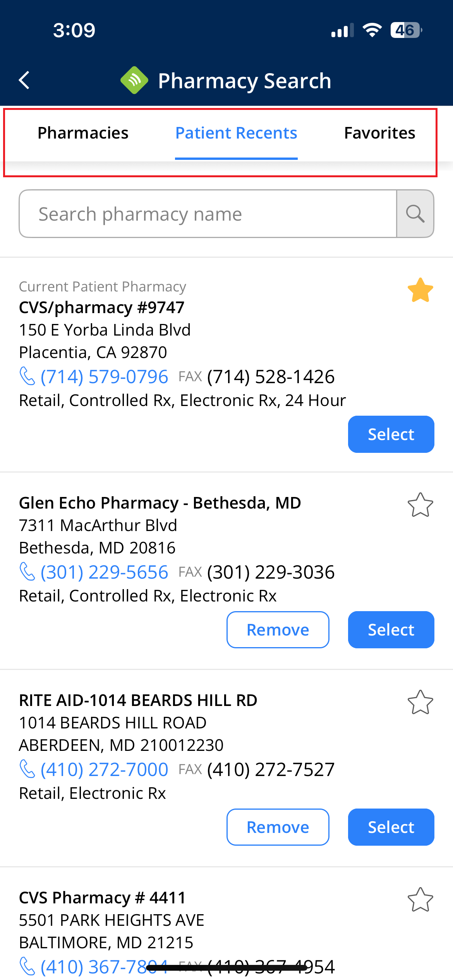Viewport: 453px width, 980px height.
Task: Star the RITE AID Beards Hill pharmacy
Action: pyautogui.click(x=420, y=702)
